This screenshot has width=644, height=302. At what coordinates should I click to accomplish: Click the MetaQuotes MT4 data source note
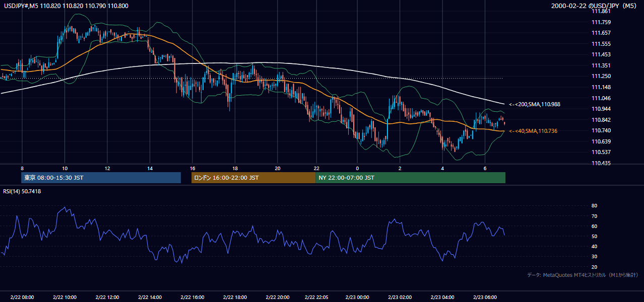[583, 275]
